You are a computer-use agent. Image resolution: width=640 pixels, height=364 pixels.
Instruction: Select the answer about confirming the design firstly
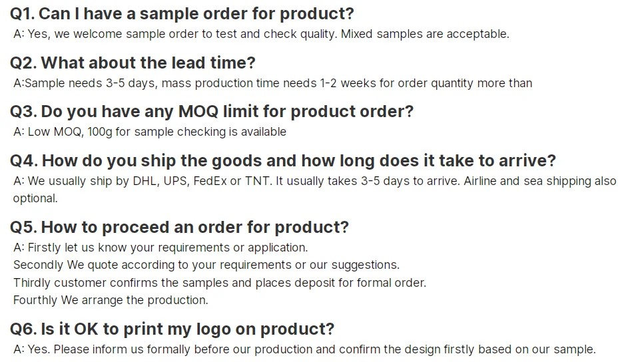tap(304, 349)
